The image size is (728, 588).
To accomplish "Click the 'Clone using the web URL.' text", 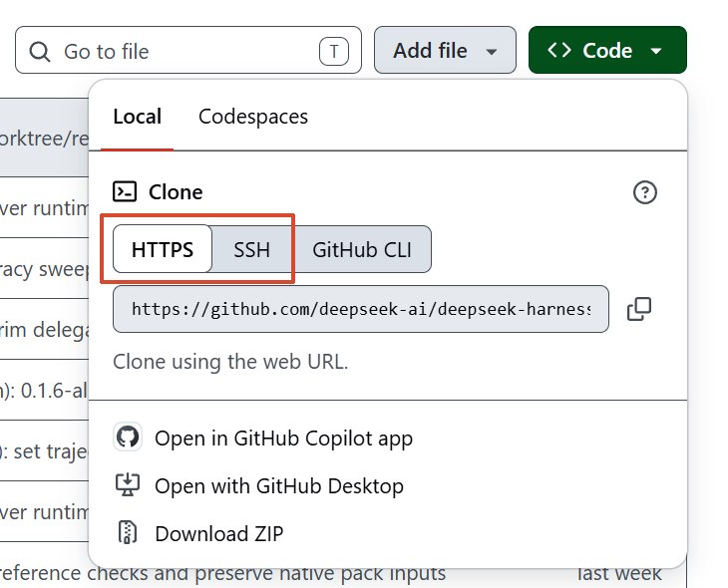I will 230,362.
